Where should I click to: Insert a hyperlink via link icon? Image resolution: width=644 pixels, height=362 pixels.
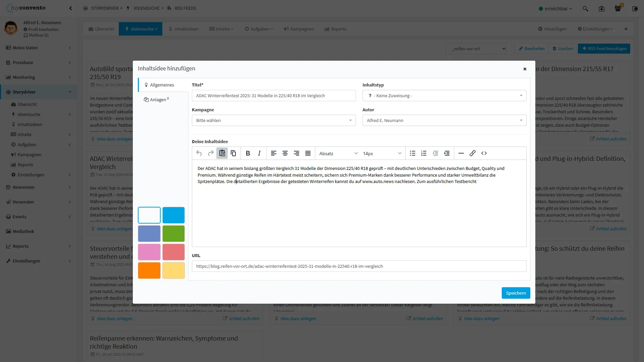point(472,153)
